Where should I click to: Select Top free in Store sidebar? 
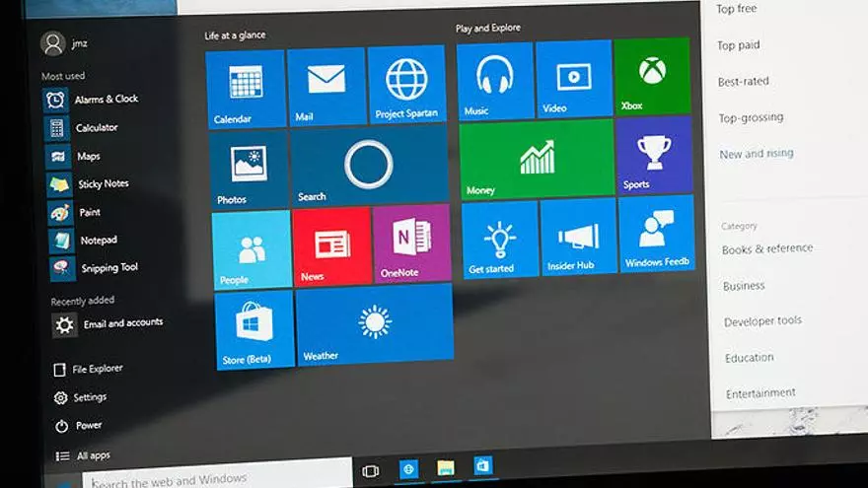(737, 9)
